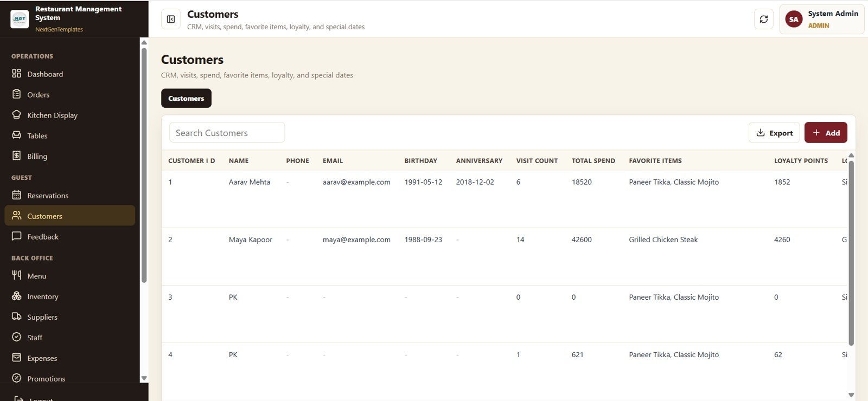
Task: Click the Total Spend column header
Action: [593, 161]
